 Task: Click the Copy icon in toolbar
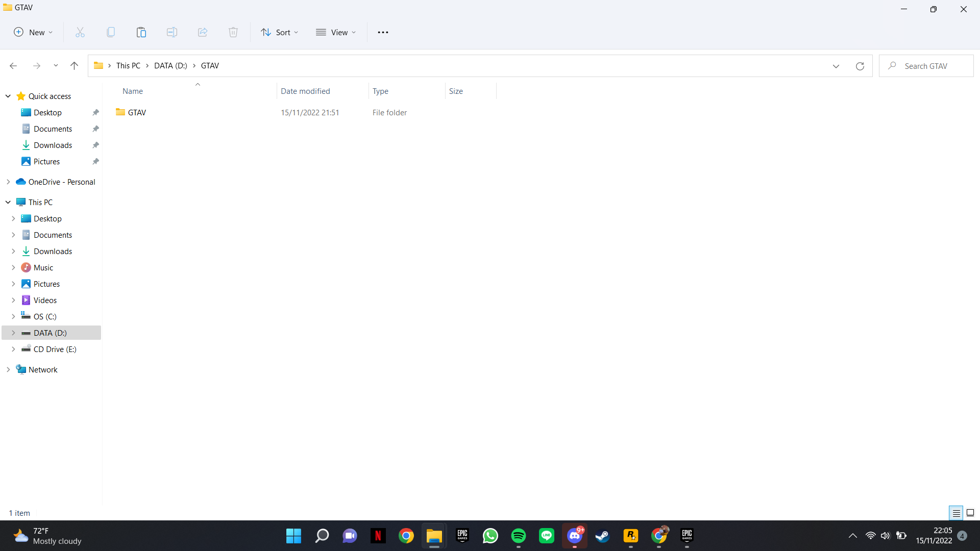111,32
